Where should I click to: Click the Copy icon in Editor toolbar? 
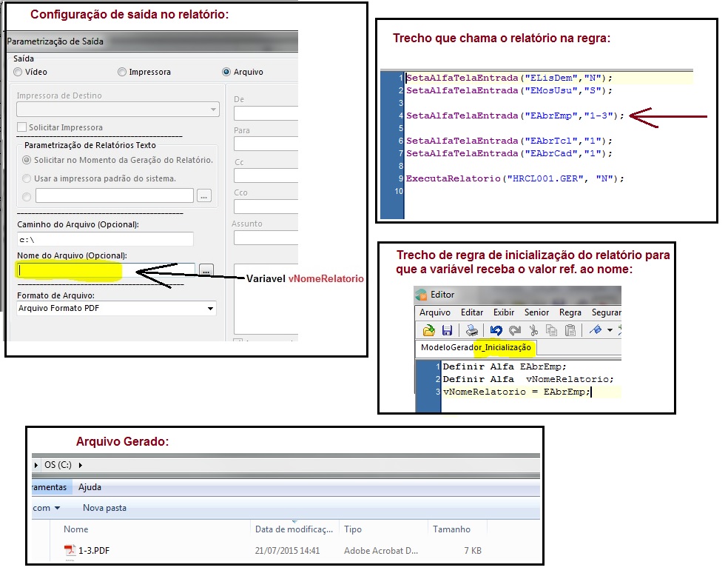pos(551,330)
